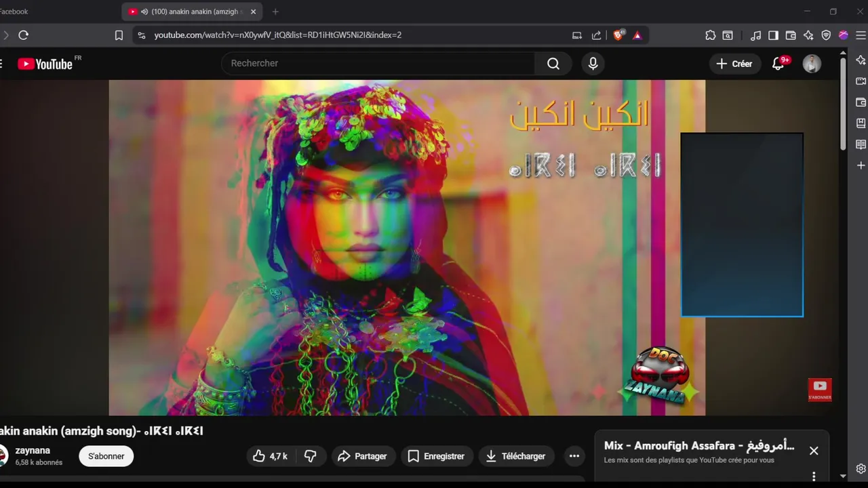Switch to the anakin anakin YouTube tab

[x=193, y=12]
